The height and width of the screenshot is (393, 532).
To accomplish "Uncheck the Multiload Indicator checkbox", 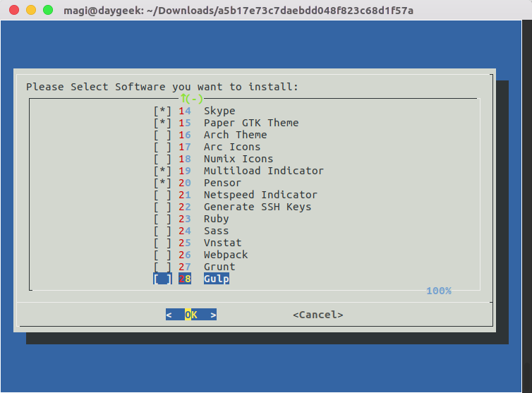I will pos(162,171).
